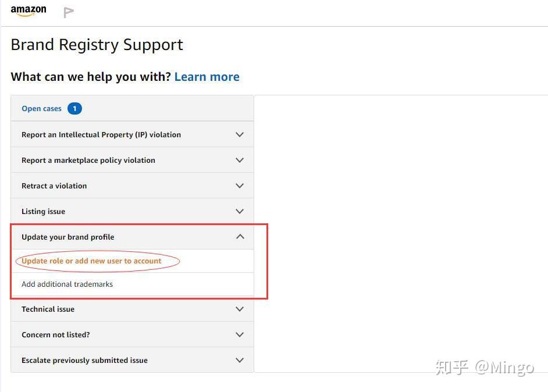The image size is (548, 392).
Task: Click the up-chevron on "Update your brand profile"
Action: (240, 237)
